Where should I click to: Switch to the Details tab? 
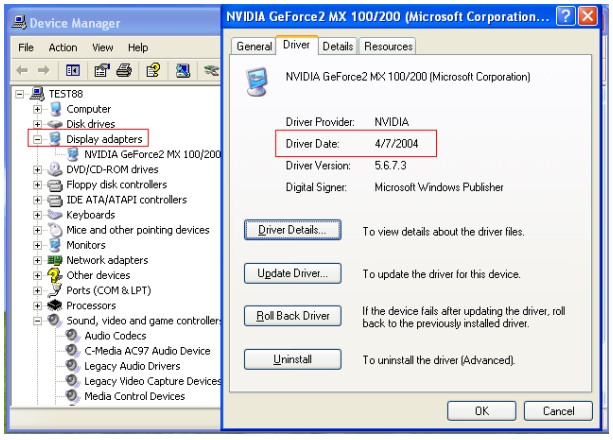[338, 47]
